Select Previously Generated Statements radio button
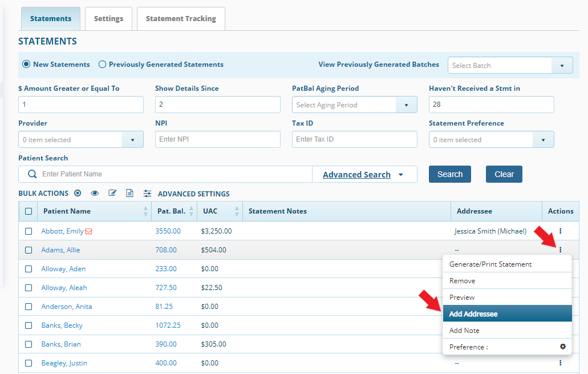Image resolution: width=588 pixels, height=374 pixels. [102, 64]
